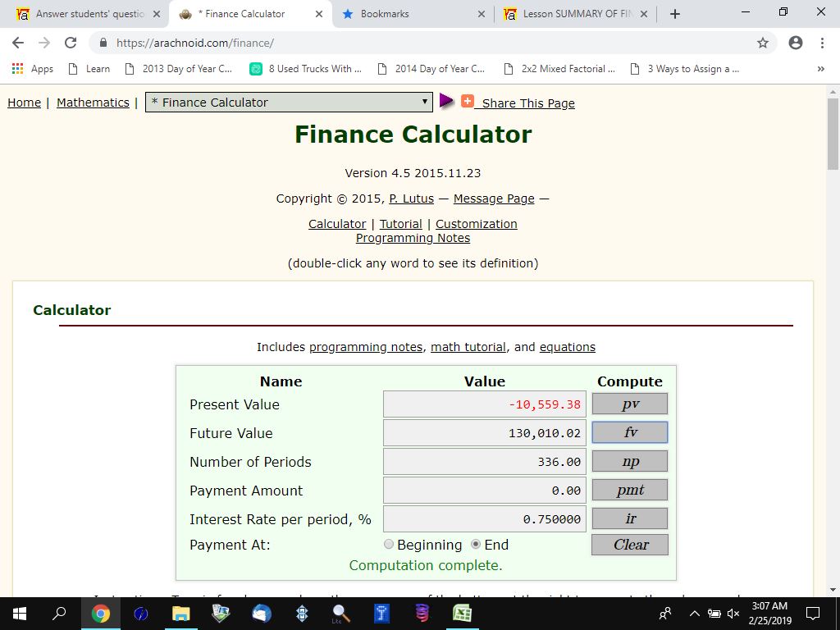The height and width of the screenshot is (630, 840).
Task: Select the End payment radio button
Action: pos(475,545)
